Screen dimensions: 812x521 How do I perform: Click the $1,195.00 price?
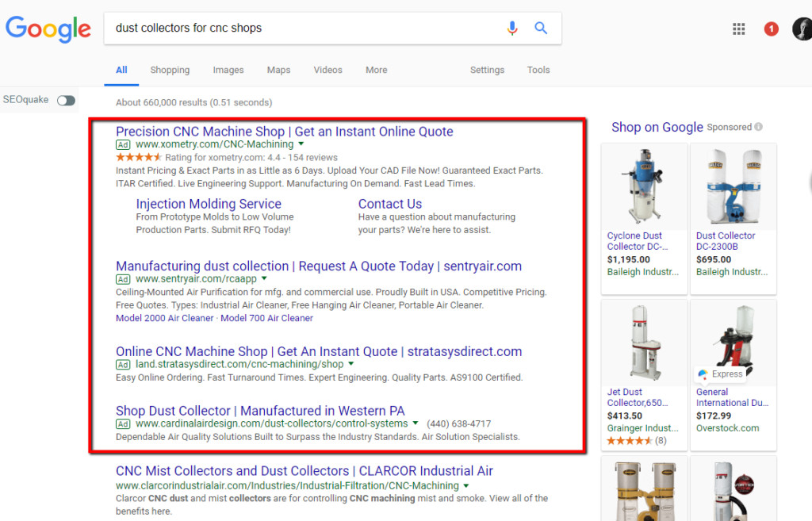click(x=629, y=260)
